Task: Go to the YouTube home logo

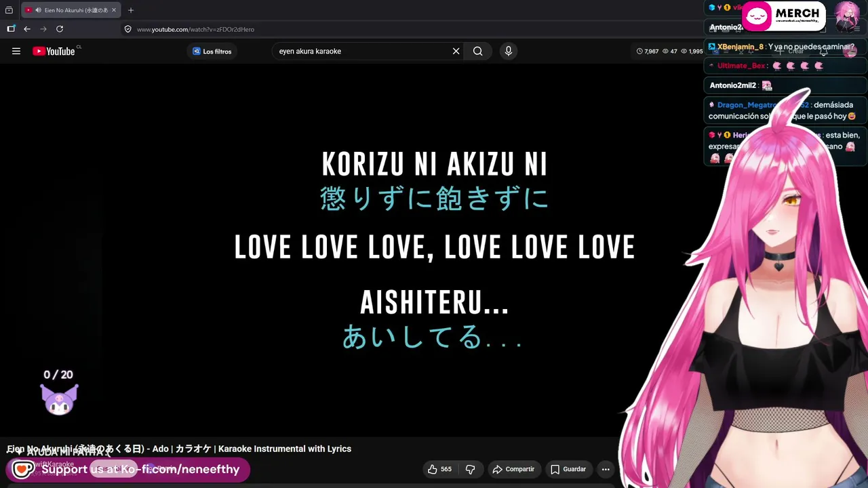Action: (54, 51)
